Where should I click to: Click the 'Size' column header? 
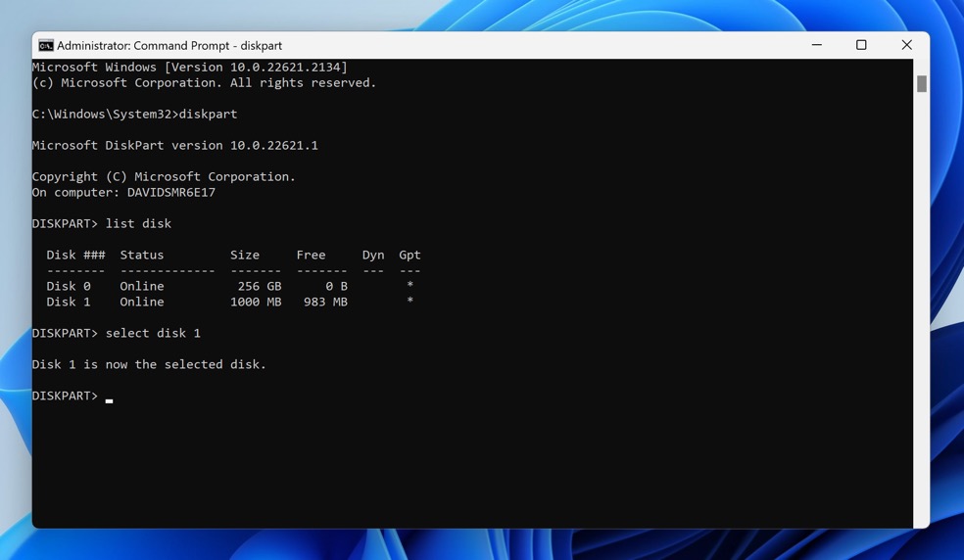245,255
